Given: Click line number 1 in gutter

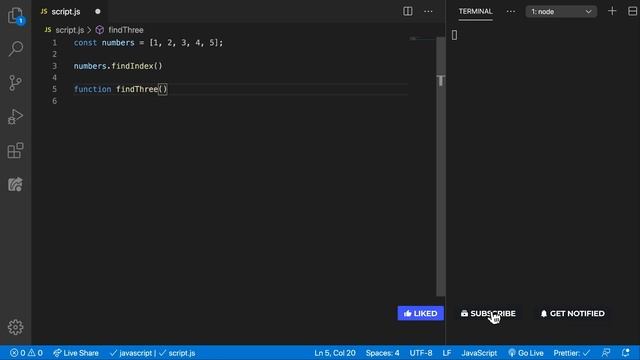Looking at the screenshot, I should (x=54, y=42).
